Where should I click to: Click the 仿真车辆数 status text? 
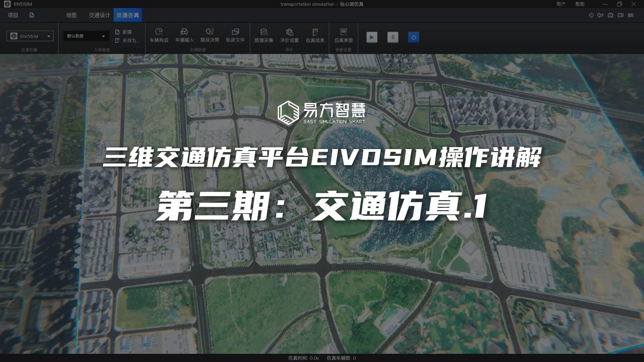(341, 358)
